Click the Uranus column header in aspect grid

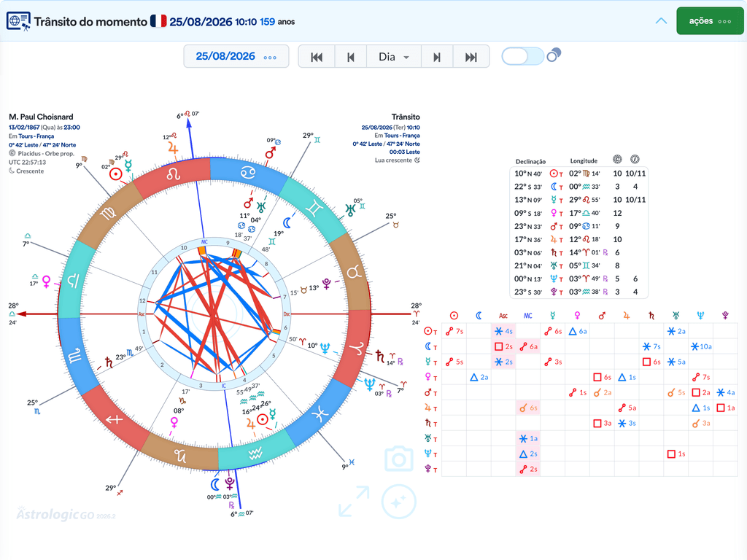[x=676, y=316]
